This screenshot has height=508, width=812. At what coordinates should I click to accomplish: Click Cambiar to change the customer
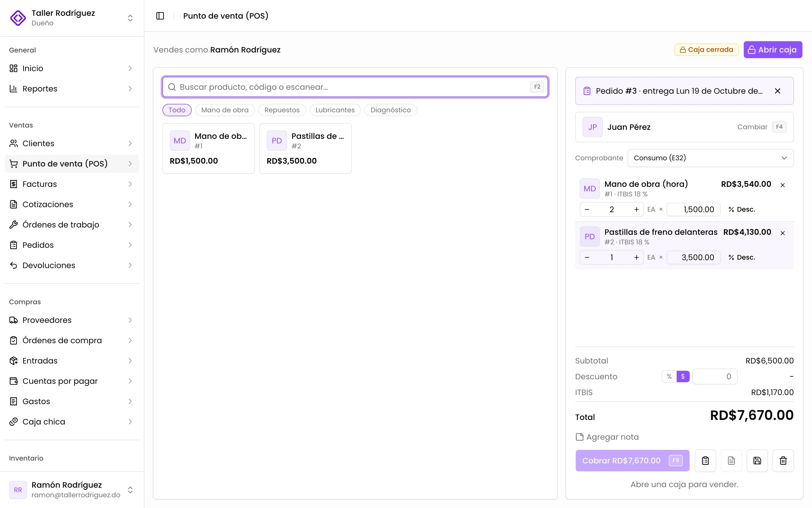coord(752,127)
